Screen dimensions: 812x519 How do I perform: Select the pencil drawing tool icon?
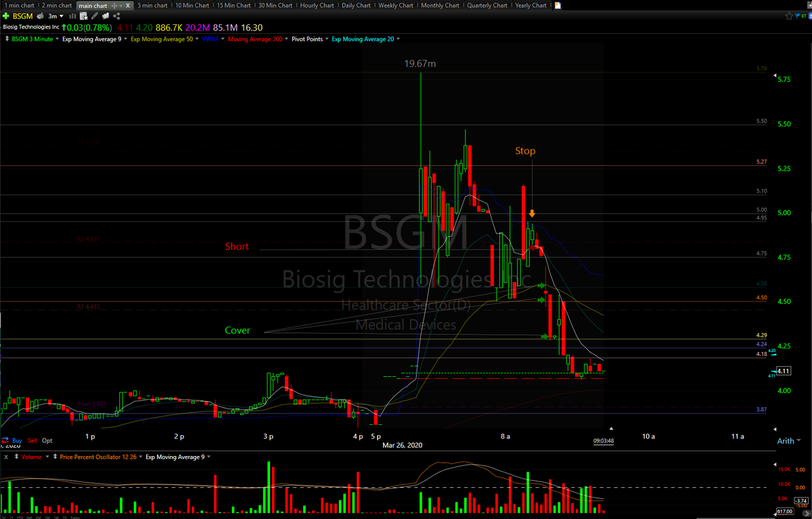pos(95,16)
